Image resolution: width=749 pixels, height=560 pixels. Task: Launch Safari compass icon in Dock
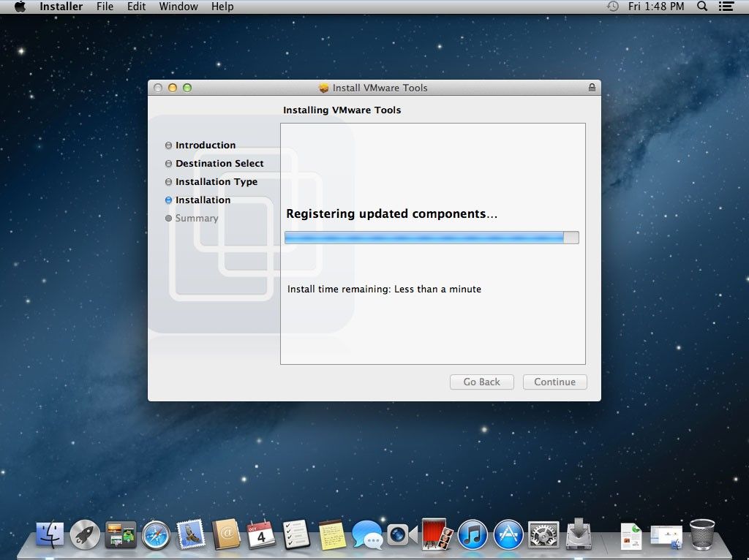[x=156, y=534]
